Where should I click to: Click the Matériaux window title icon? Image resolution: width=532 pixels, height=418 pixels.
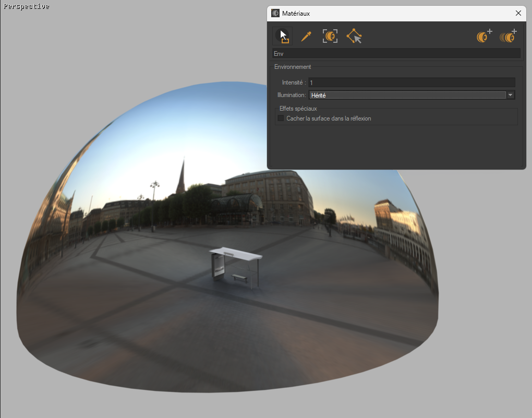coord(275,13)
